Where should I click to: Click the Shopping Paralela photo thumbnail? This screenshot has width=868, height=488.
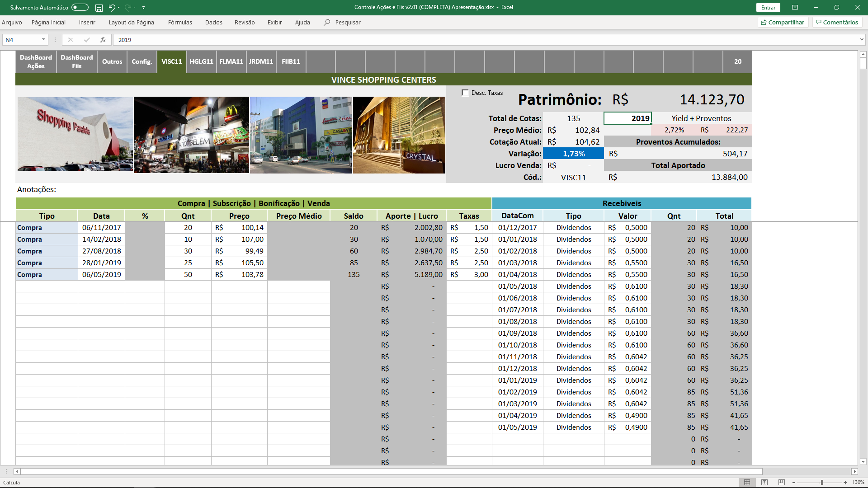[75, 134]
